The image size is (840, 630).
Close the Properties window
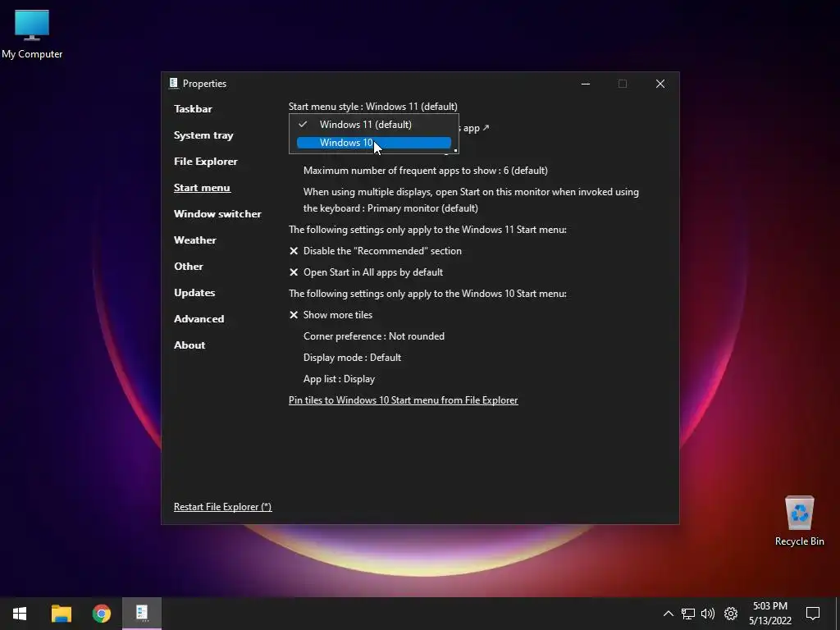point(660,84)
